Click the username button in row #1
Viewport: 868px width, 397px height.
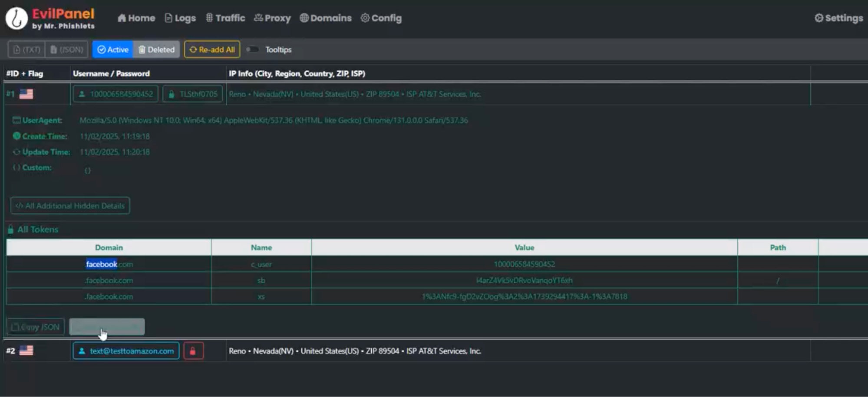[116, 94]
